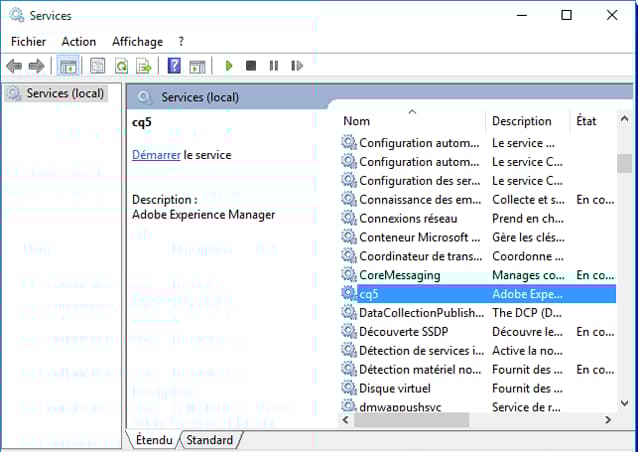638x452 pixels.
Task: Minimize the Services window
Action: coord(522,15)
